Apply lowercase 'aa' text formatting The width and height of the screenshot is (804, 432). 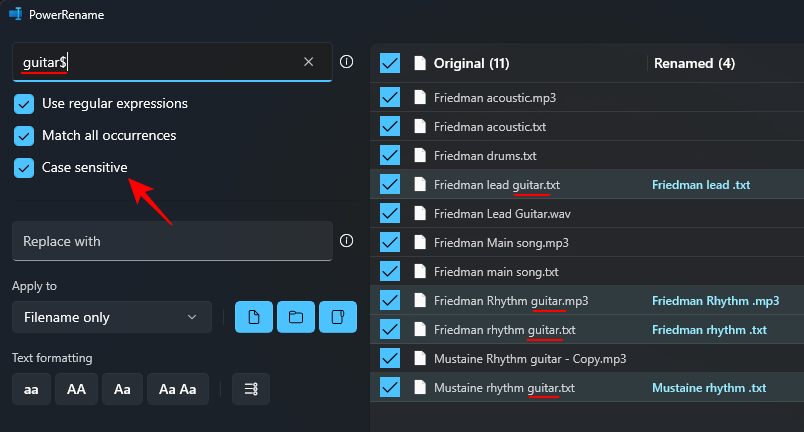(31, 389)
